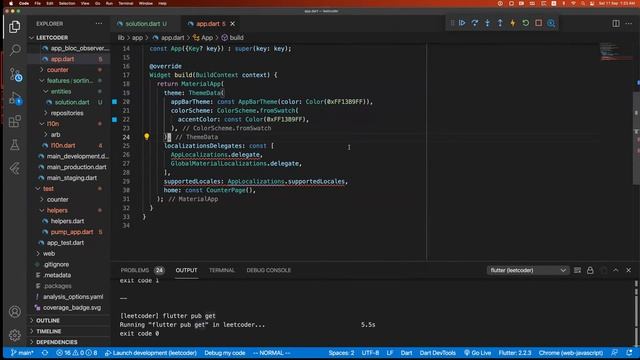Image resolution: width=640 pixels, height=360 pixels.
Task: Expand the counter folder under app
Action: [x=58, y=70]
